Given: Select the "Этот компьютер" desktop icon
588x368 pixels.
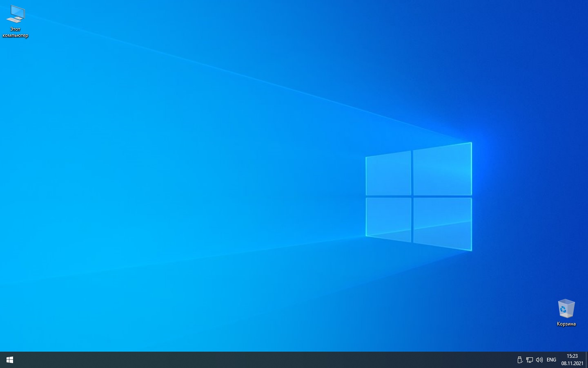Looking at the screenshot, I should [16, 21].
